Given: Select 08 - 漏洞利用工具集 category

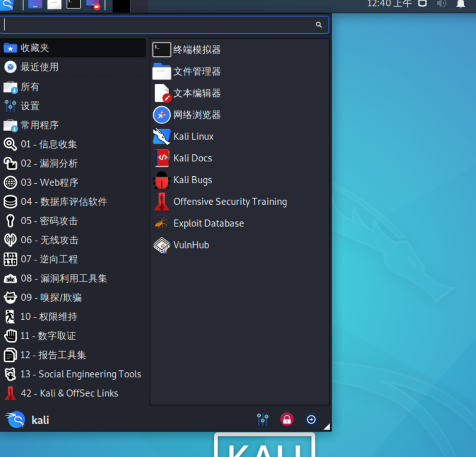Looking at the screenshot, I should tap(73, 278).
